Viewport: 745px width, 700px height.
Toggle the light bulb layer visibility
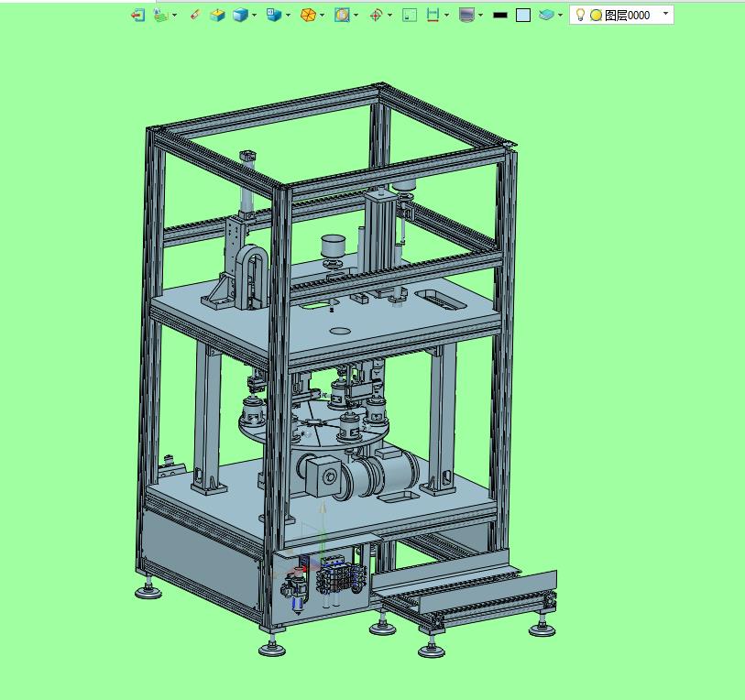pos(580,15)
